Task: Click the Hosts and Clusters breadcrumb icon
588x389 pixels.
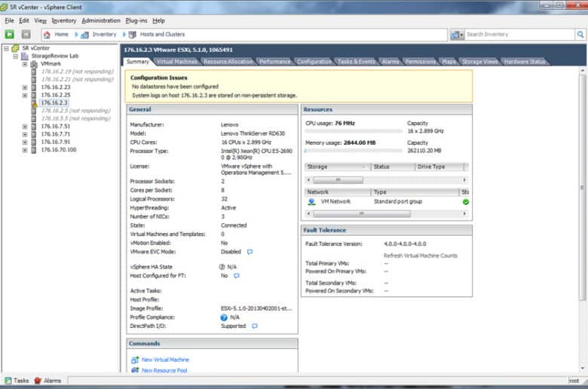Action: pos(133,35)
